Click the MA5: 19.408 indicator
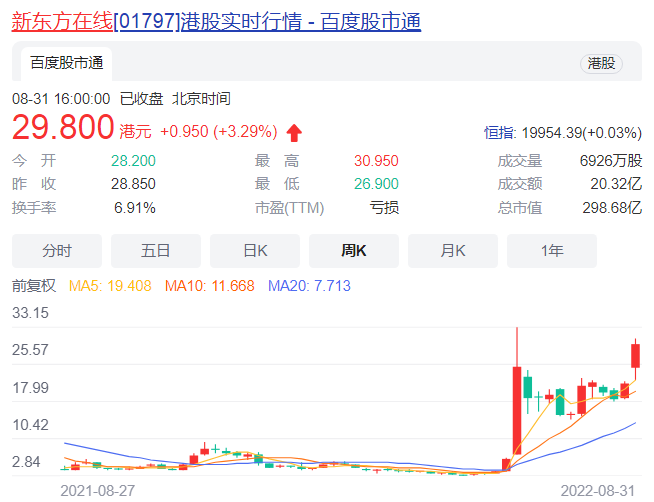 (110, 286)
